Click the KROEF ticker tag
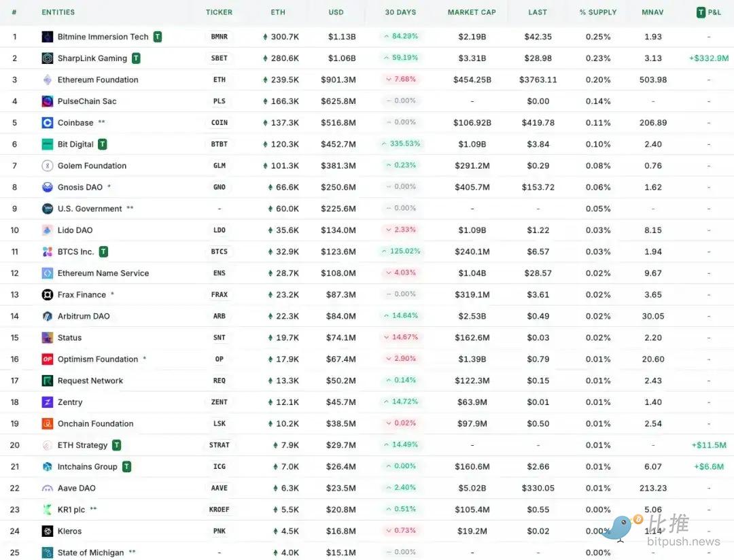The width and height of the screenshot is (734, 560). coord(219,510)
